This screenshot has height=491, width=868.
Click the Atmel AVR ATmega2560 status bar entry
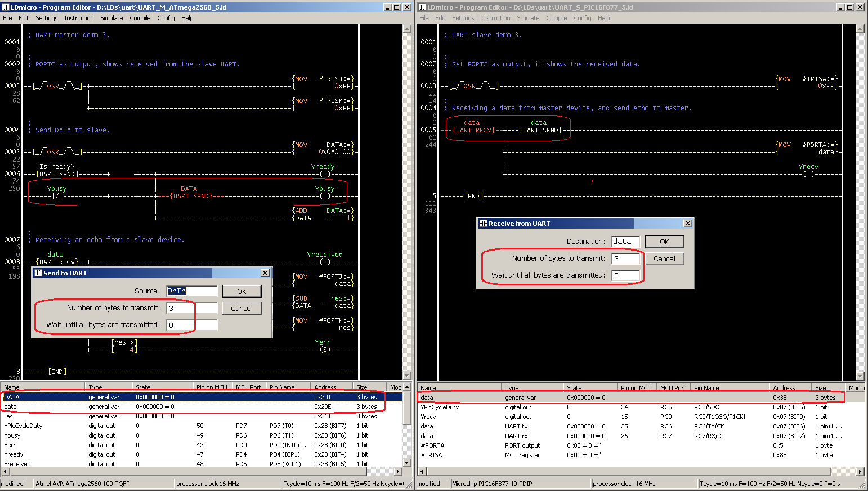(104, 484)
